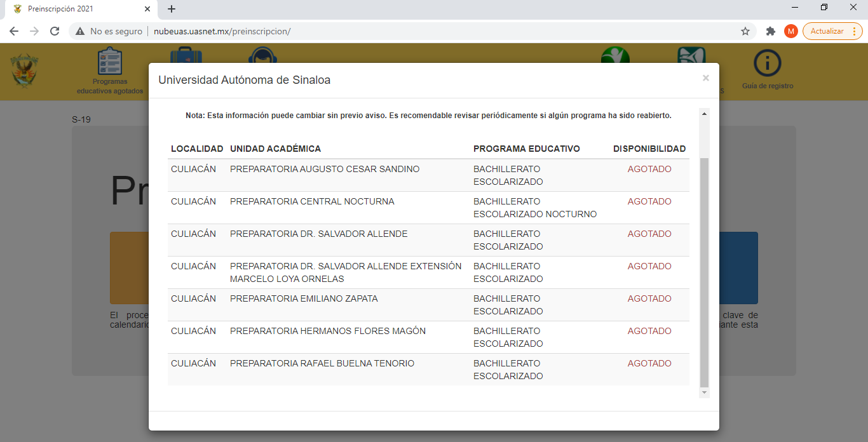Click BACHILLERATO ESCOLARIZADO NOCTURNO cell
Image resolution: width=868 pixels, height=442 pixels.
pos(535,208)
